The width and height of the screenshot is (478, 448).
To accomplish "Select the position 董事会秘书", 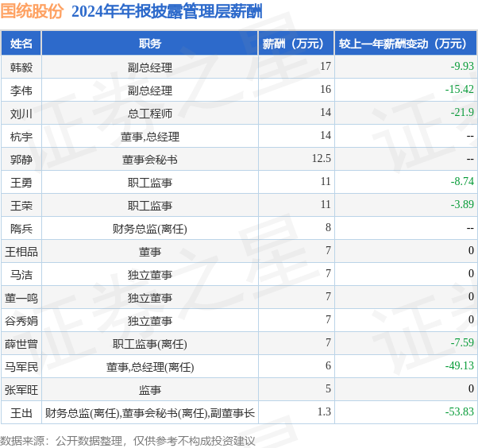I will pyautogui.click(x=150, y=160).
